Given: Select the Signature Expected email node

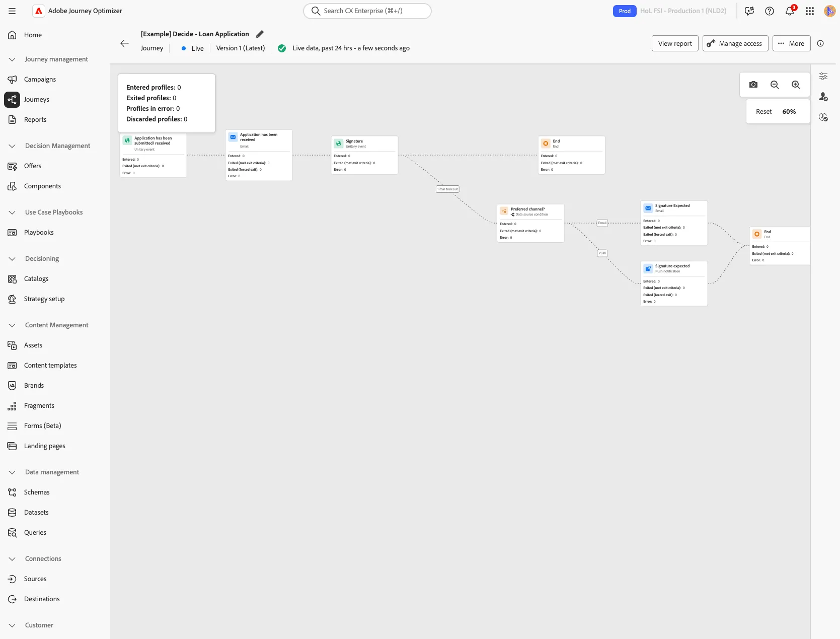Looking at the screenshot, I should click(674, 223).
